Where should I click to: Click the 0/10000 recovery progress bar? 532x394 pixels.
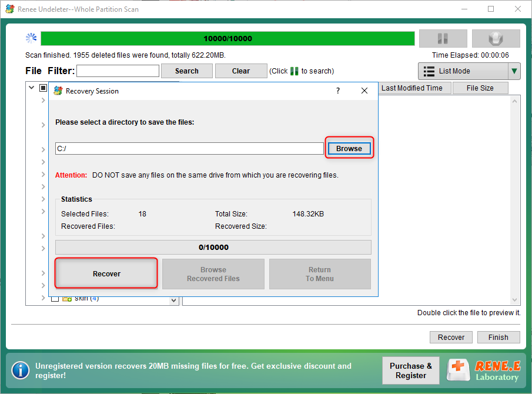tap(213, 247)
